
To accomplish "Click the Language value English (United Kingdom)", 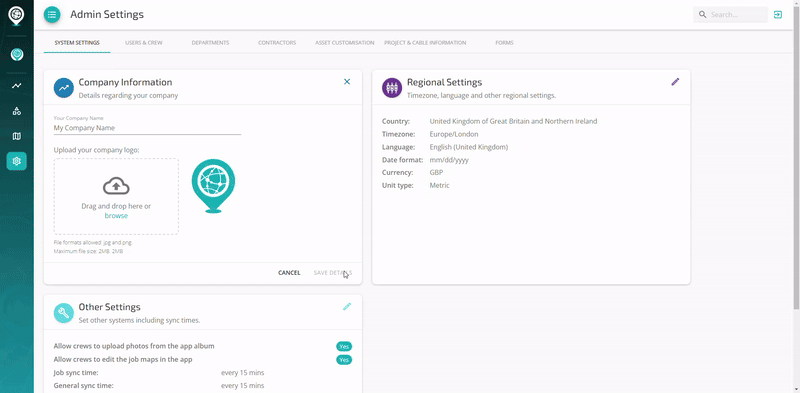I will pyautogui.click(x=469, y=147).
